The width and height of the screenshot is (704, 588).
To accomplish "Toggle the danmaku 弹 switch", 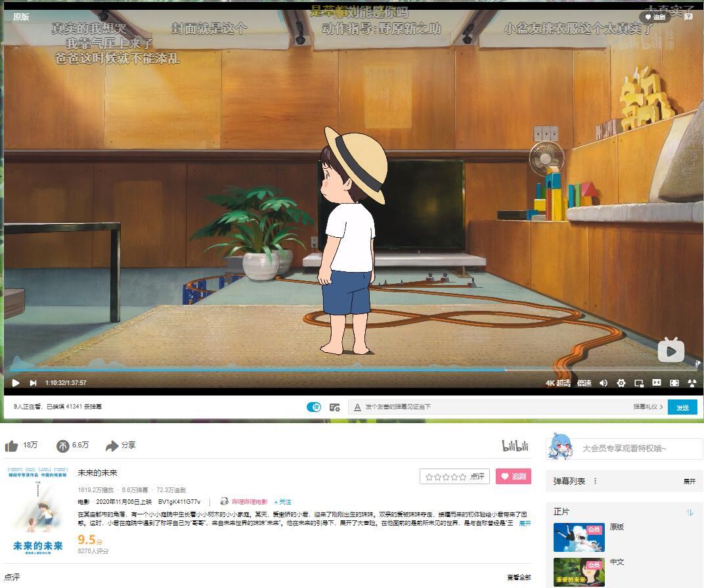I will tap(314, 407).
